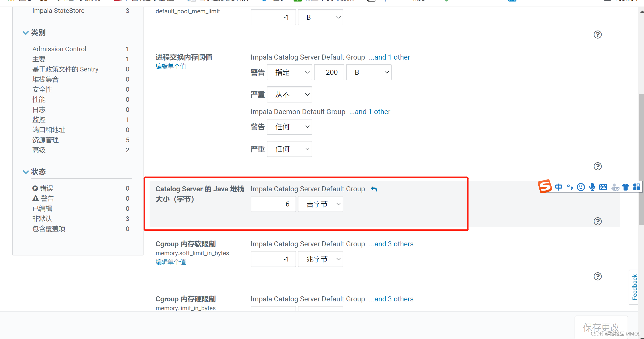Open help for the Cgroup memory soft limit

point(598,276)
